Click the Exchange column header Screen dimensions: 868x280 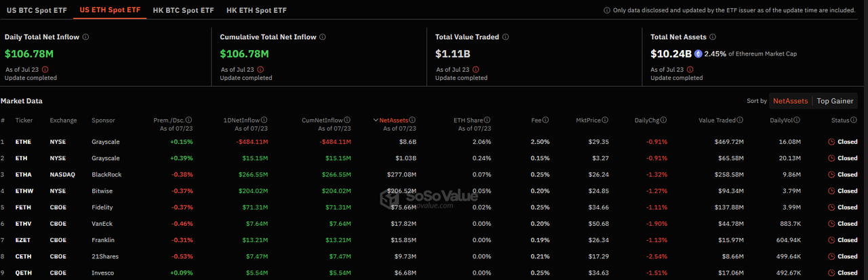click(x=63, y=120)
